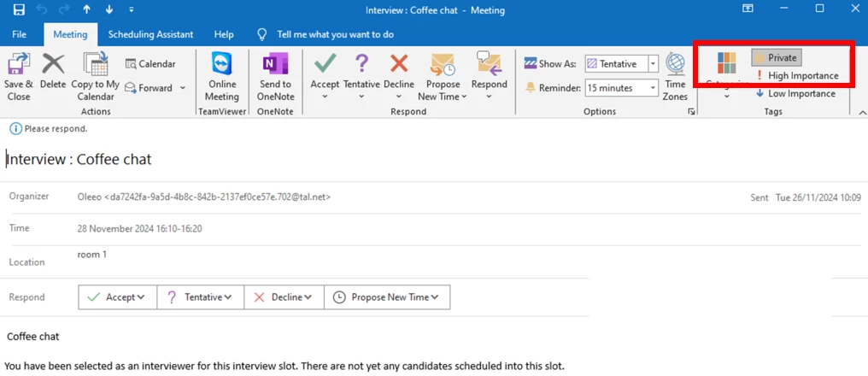Open the ribbon Respond icon
868x376 pixels.
click(489, 67)
